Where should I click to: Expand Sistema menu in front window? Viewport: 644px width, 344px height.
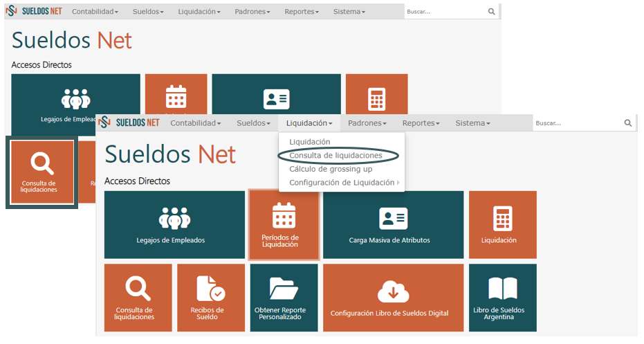[x=472, y=123]
